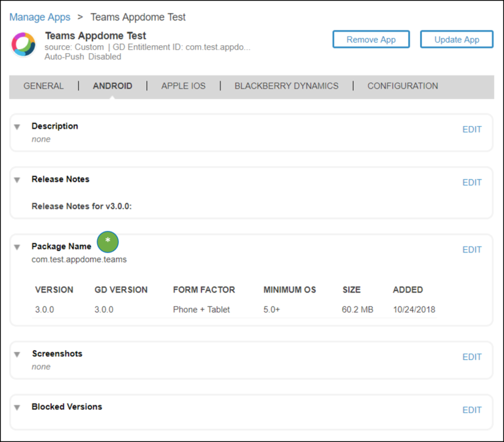The image size is (504, 442).
Task: Collapse the Description section triangle
Action: click(x=17, y=127)
